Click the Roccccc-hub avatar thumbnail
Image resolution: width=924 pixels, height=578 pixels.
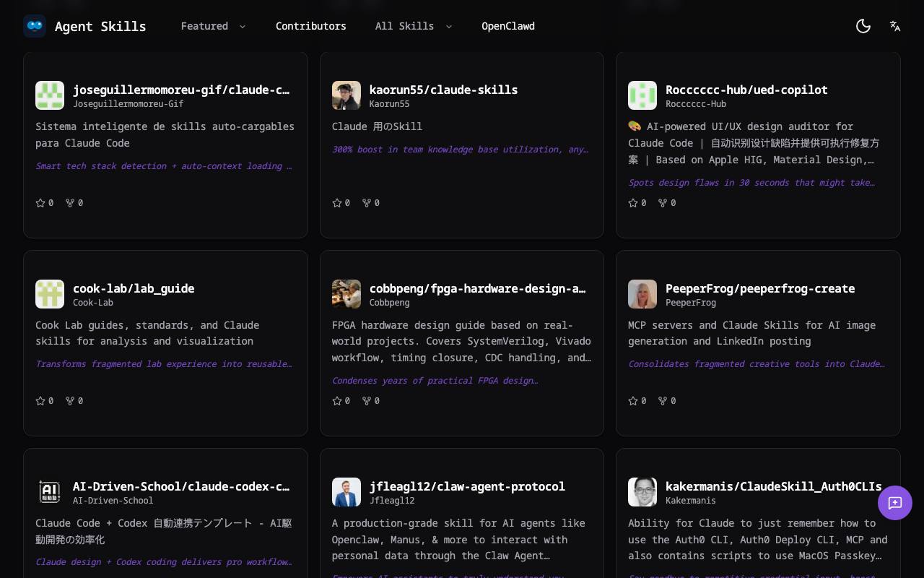[642, 95]
